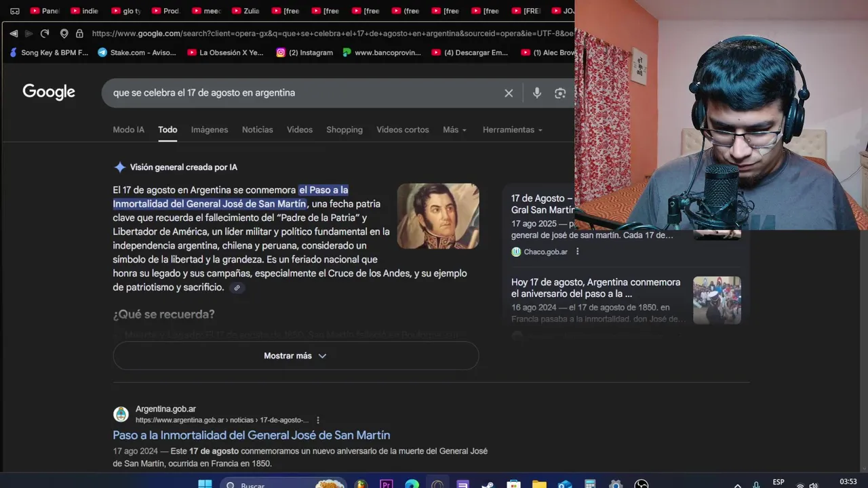The height and width of the screenshot is (488, 868).
Task: Select the Todo results tab
Action: 167,129
